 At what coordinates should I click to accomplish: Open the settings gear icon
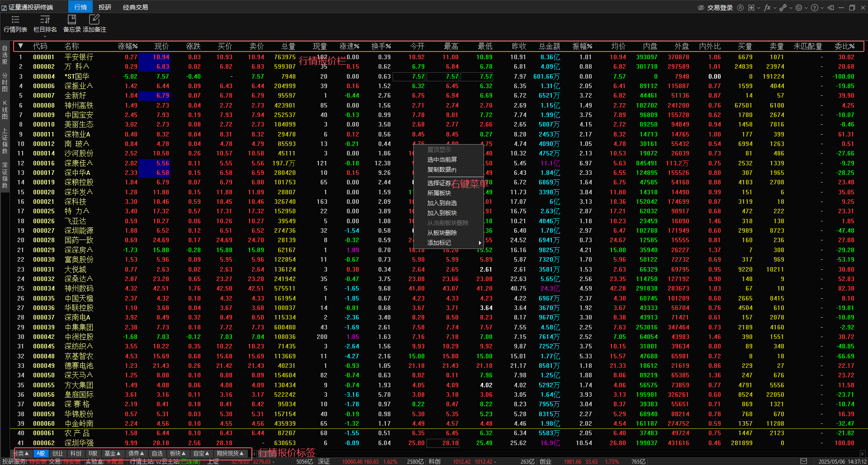(x=799, y=8)
